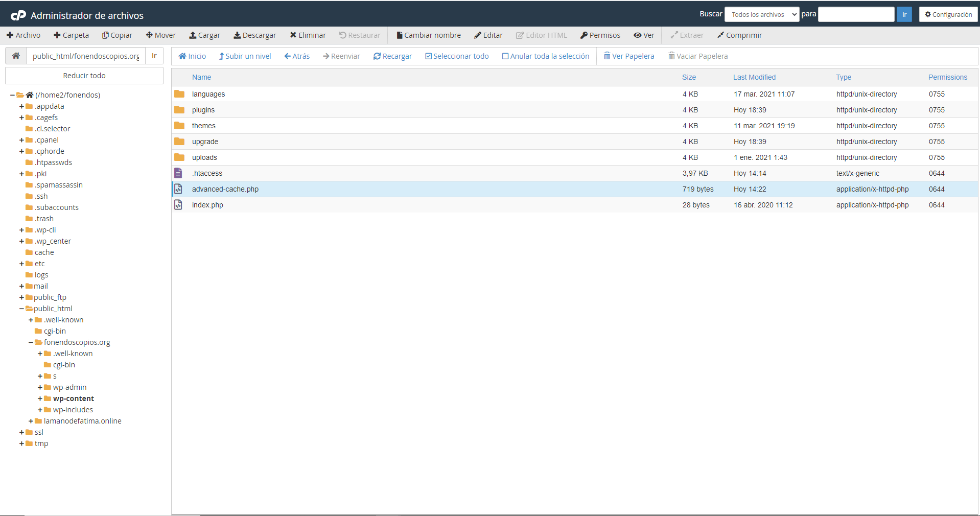Sort by Size column header
This screenshot has height=516, width=980.
689,77
